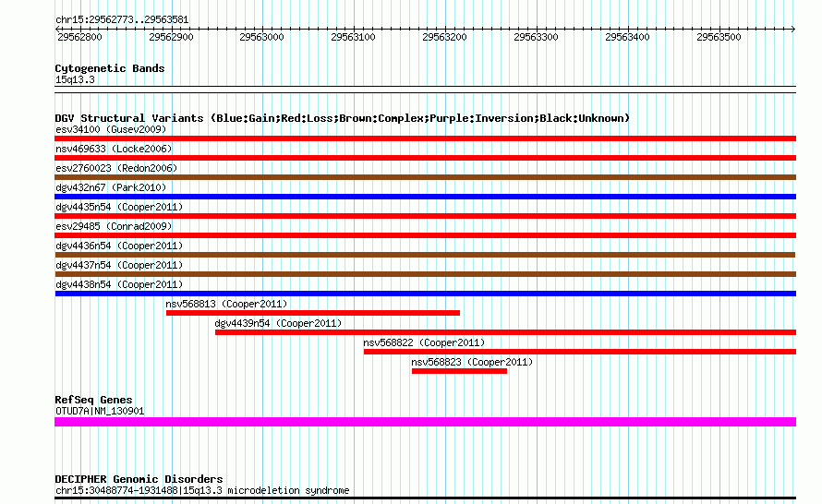Click the 15q13.3 cytogenetic band label
The image size is (822, 504).
pos(75,79)
